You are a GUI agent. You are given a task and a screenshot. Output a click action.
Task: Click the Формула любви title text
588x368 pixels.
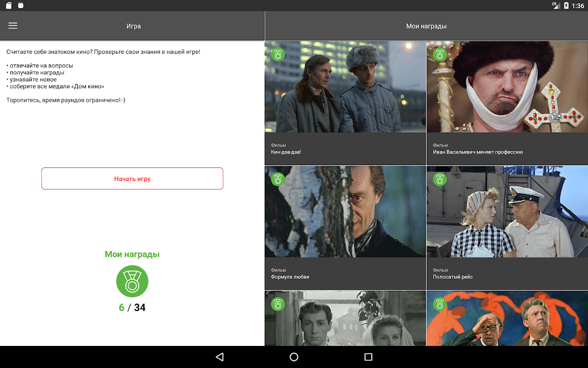click(x=290, y=277)
